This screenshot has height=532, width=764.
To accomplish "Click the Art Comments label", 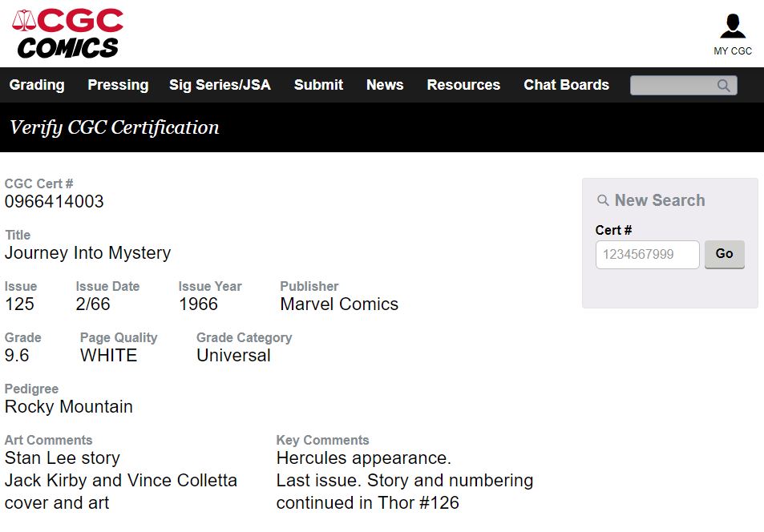I will pos(49,440).
